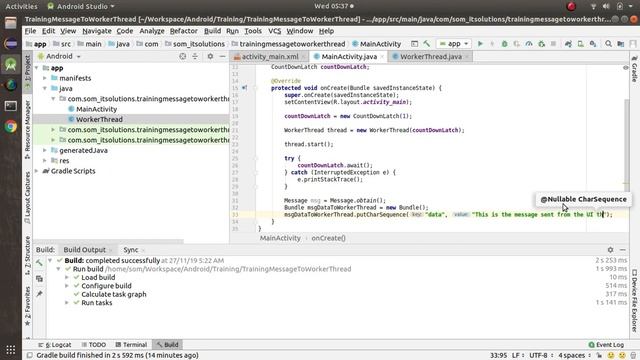Toggle the Layout Captures side tab
The width and height of the screenshot is (640, 360).
(x=27, y=198)
